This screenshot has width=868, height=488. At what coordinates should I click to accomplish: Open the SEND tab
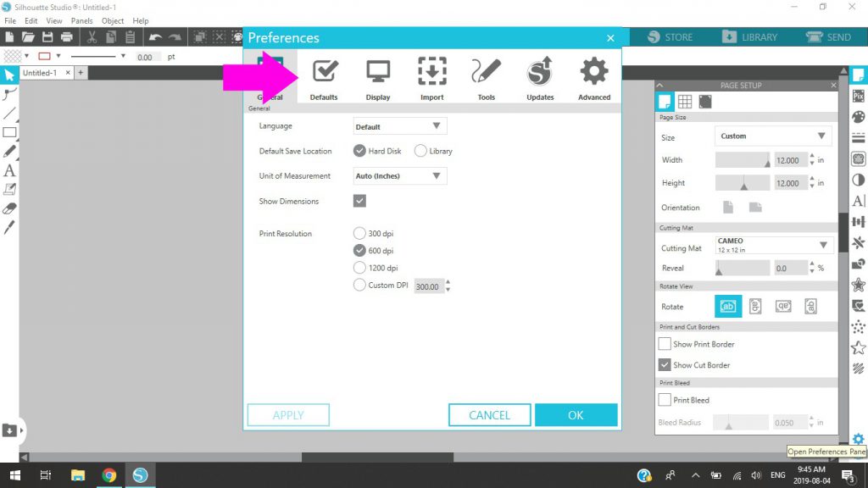828,37
